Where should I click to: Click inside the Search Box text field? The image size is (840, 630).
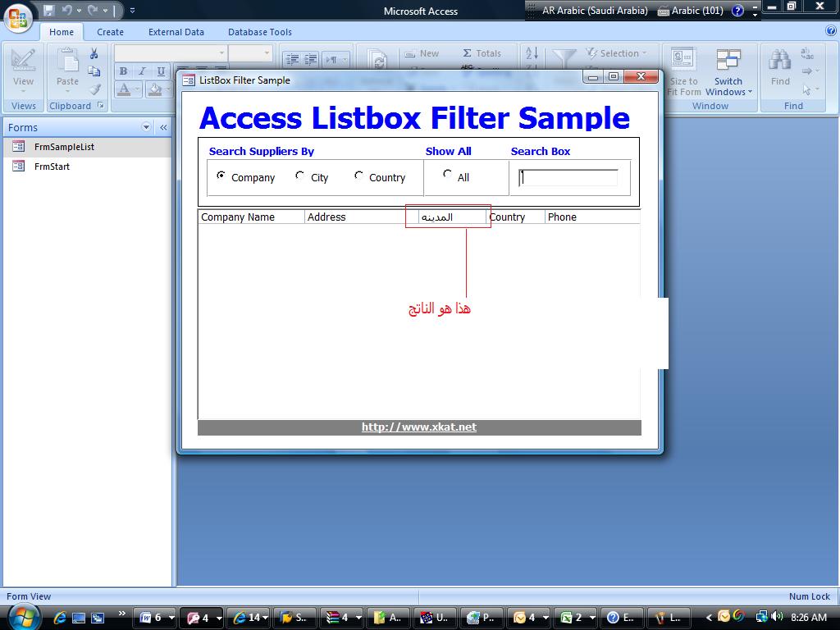(568, 178)
